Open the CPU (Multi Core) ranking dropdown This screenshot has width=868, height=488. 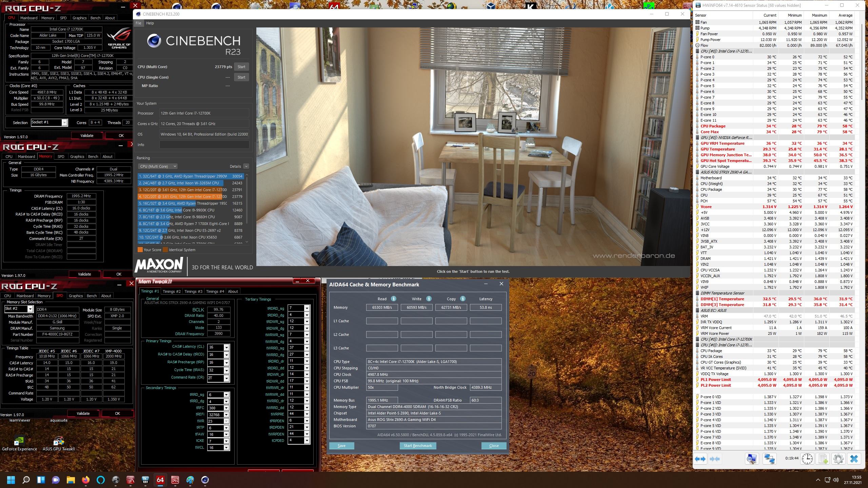158,166
